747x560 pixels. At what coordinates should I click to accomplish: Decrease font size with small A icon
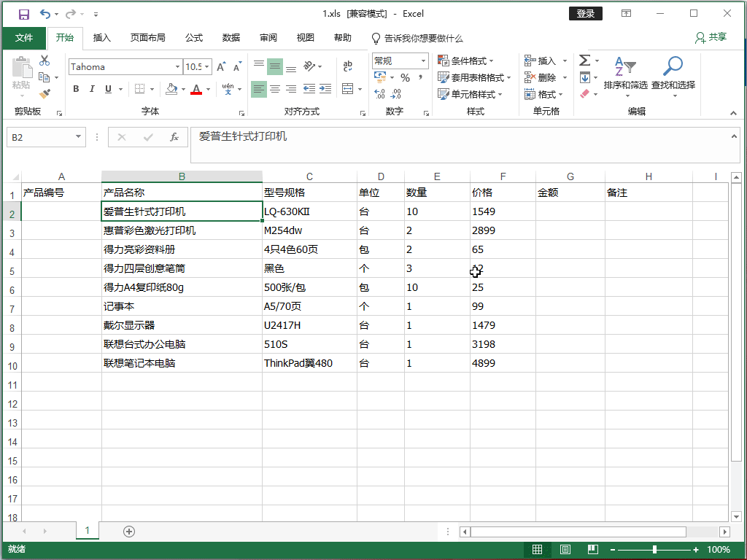tap(237, 66)
